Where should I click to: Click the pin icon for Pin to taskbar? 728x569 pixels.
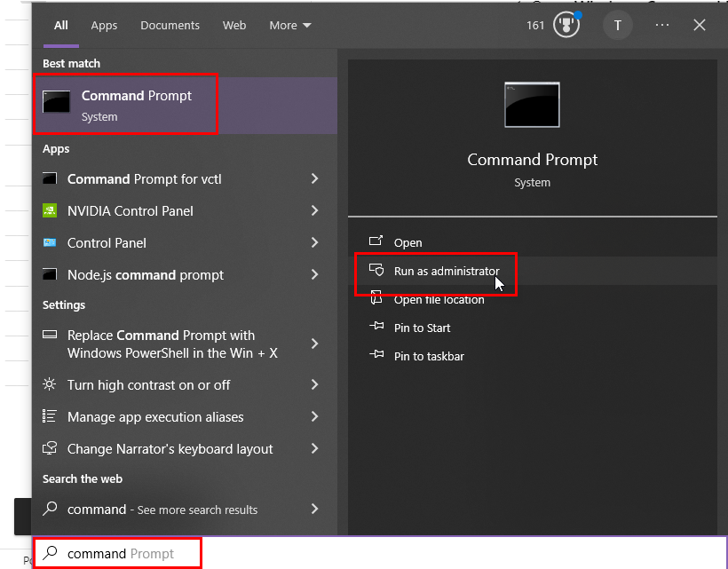tap(376, 355)
